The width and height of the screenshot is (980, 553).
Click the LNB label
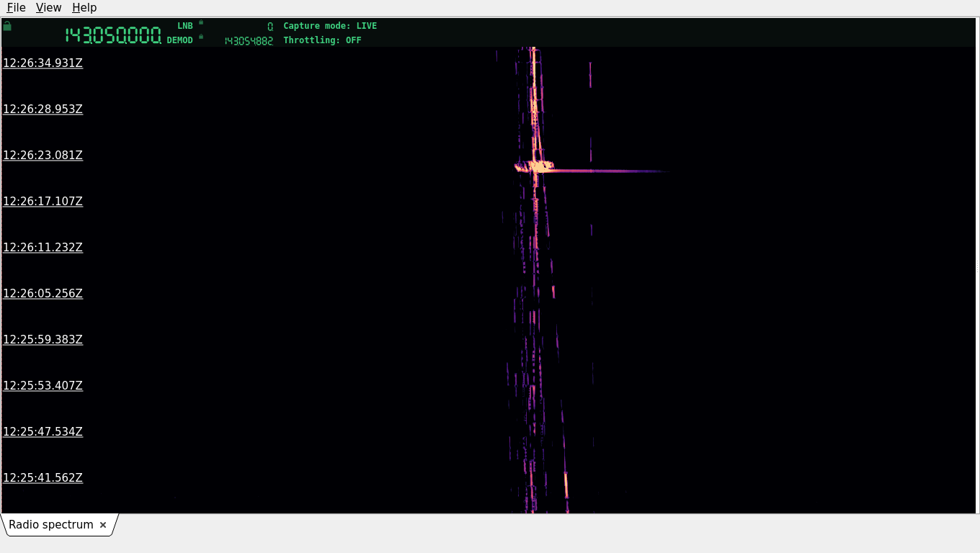(x=185, y=26)
